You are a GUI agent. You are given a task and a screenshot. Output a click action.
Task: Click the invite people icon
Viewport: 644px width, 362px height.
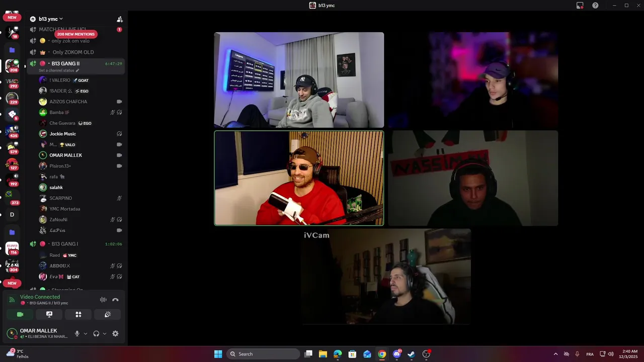(120, 19)
